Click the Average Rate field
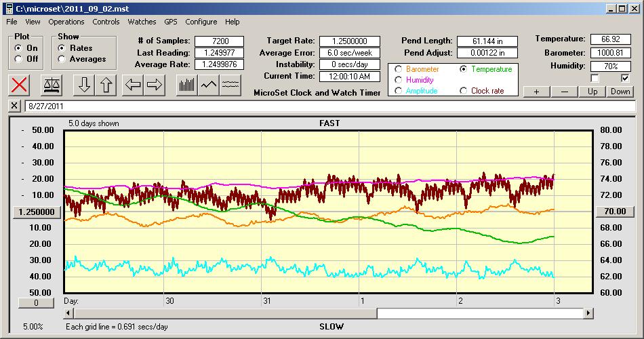Viewport: 644px width, 339px height. (x=220, y=64)
